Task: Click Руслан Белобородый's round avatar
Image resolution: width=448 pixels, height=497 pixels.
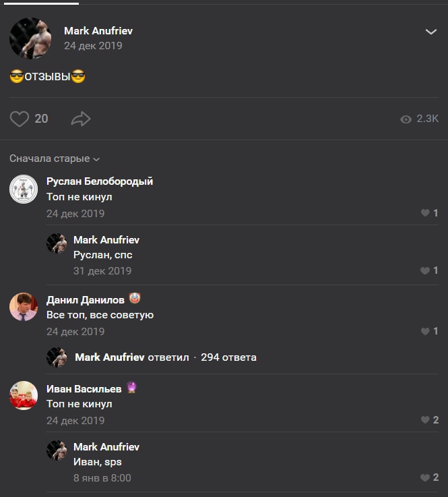Action: click(x=24, y=189)
